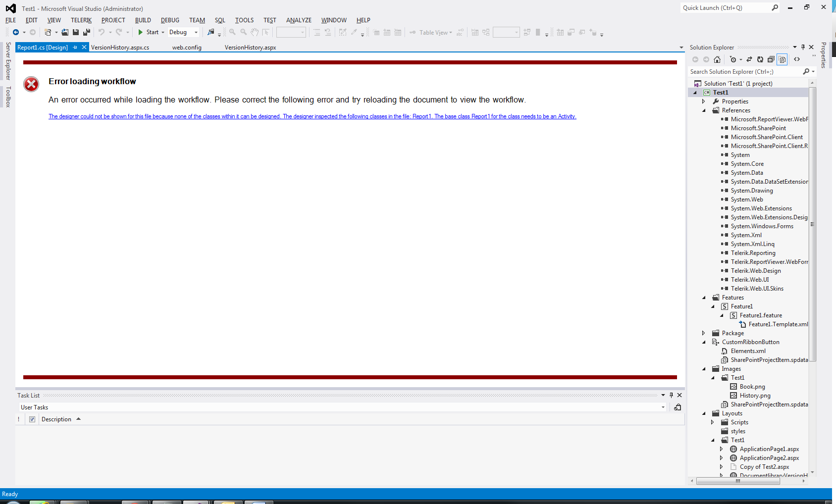
Task: Open the Start button dropdown arrow
Action: pos(163,33)
